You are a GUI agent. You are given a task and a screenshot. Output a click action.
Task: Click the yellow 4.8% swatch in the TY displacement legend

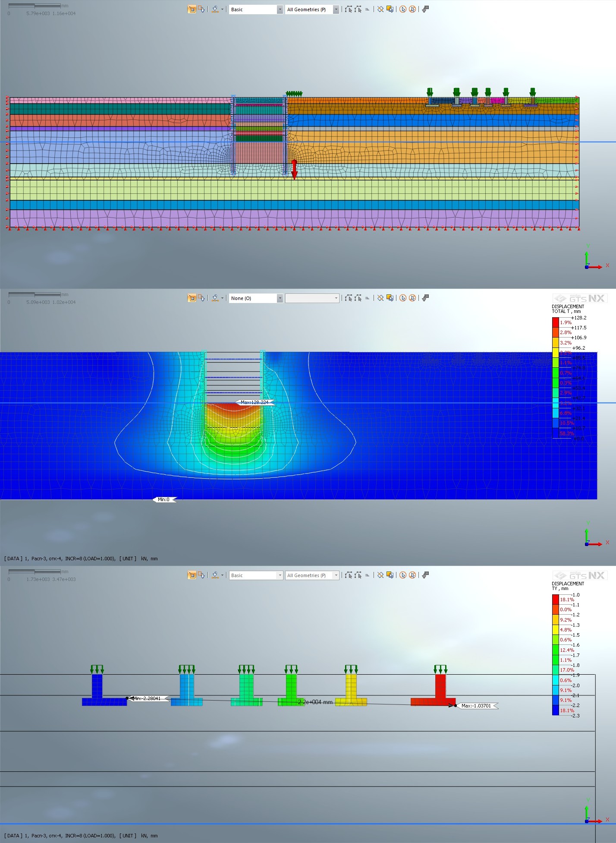click(555, 630)
